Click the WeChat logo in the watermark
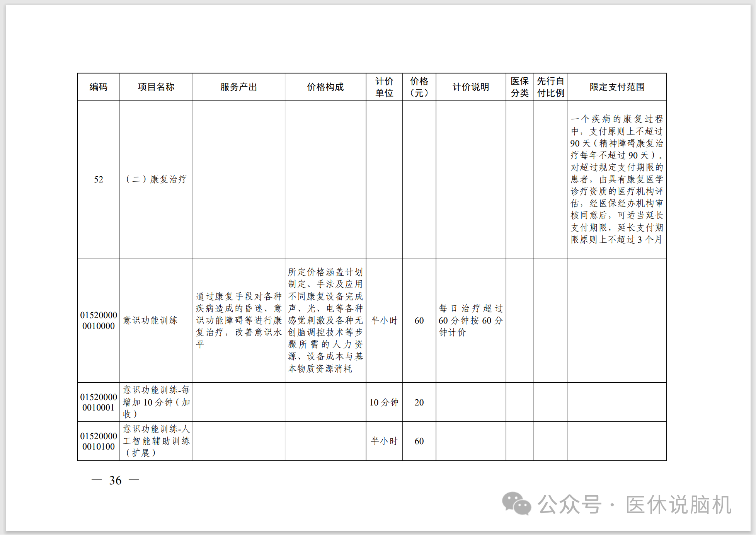756x535 pixels. click(516, 504)
